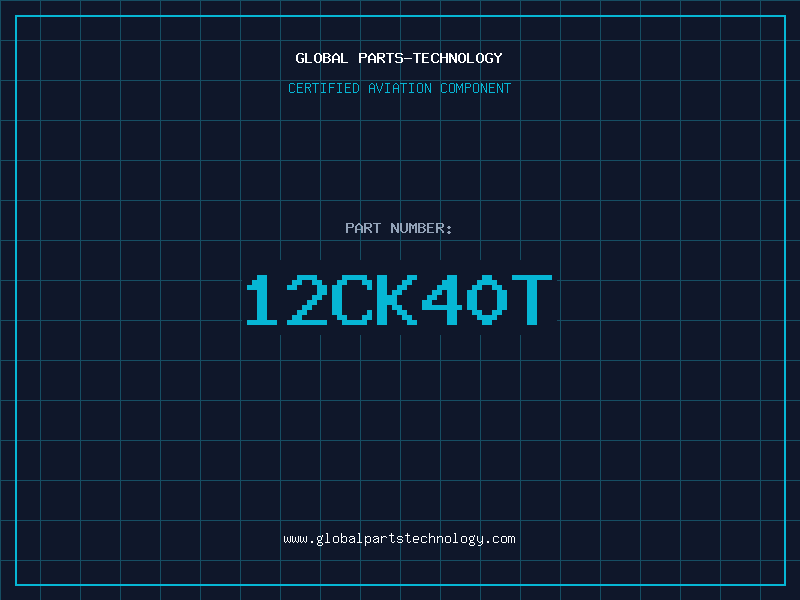Open the www.globalpartstechnology.com link
800x600 pixels.
tap(399, 539)
